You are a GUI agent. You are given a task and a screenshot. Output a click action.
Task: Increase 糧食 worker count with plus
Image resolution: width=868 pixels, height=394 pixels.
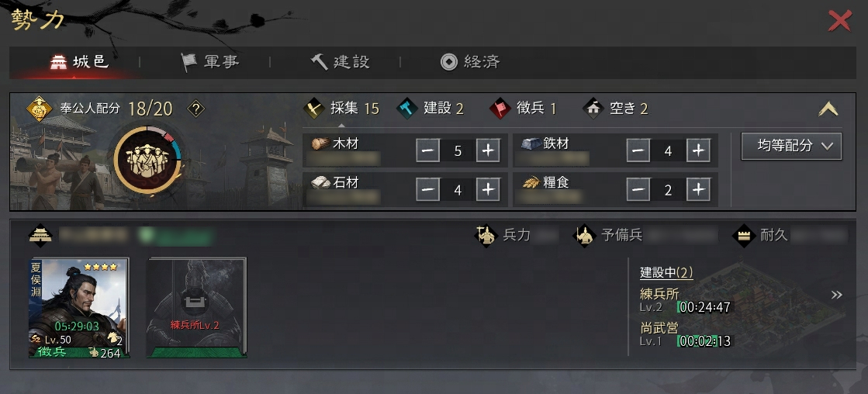pyautogui.click(x=699, y=190)
